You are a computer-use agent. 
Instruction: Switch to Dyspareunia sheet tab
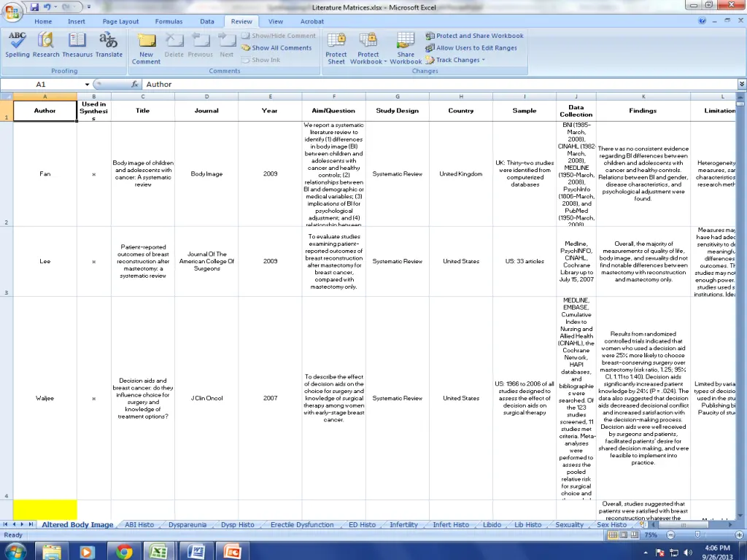click(187, 525)
